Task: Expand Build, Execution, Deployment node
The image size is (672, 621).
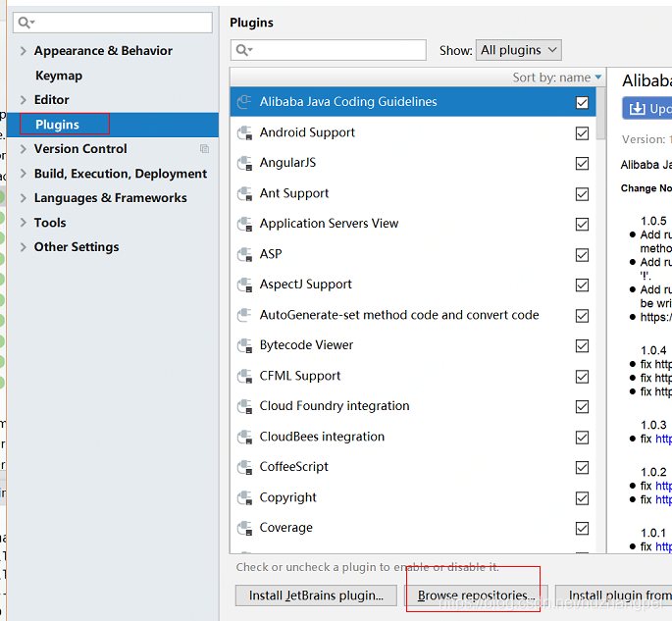Action: [24, 174]
